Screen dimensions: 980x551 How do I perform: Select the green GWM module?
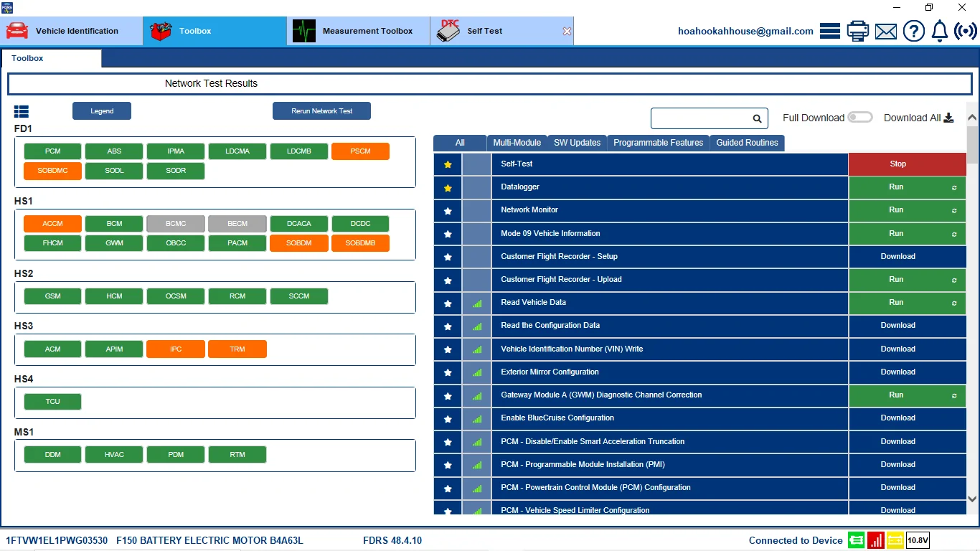click(114, 243)
